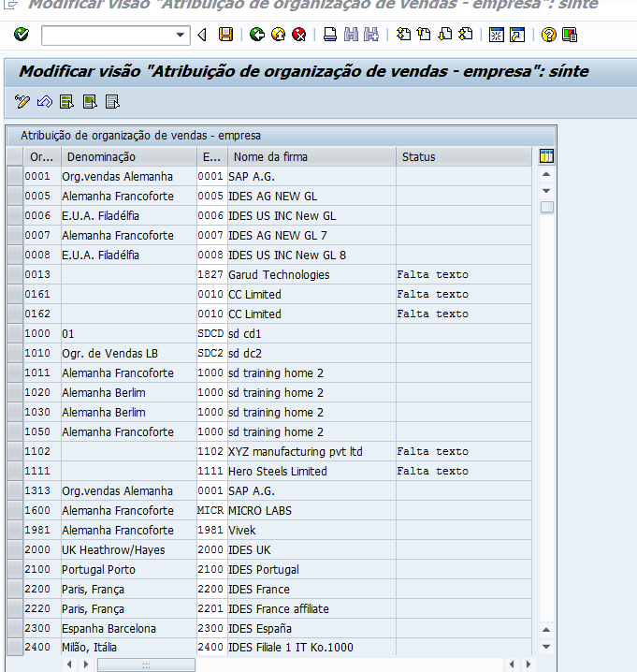Click the Deselect All icon
Viewport: 637px width, 672px height.
pyautogui.click(x=112, y=102)
